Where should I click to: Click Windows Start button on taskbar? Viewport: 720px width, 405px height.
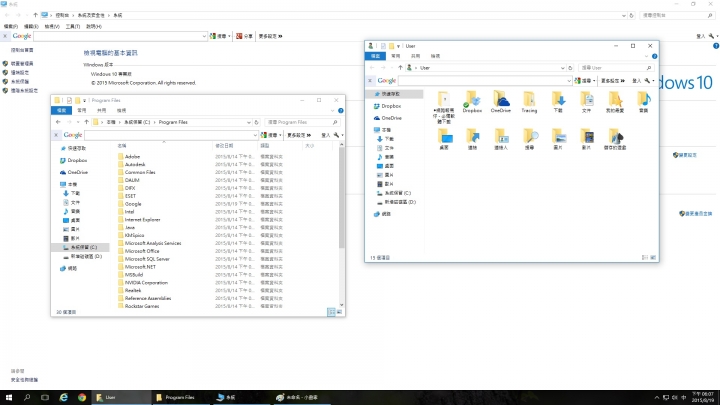point(9,397)
